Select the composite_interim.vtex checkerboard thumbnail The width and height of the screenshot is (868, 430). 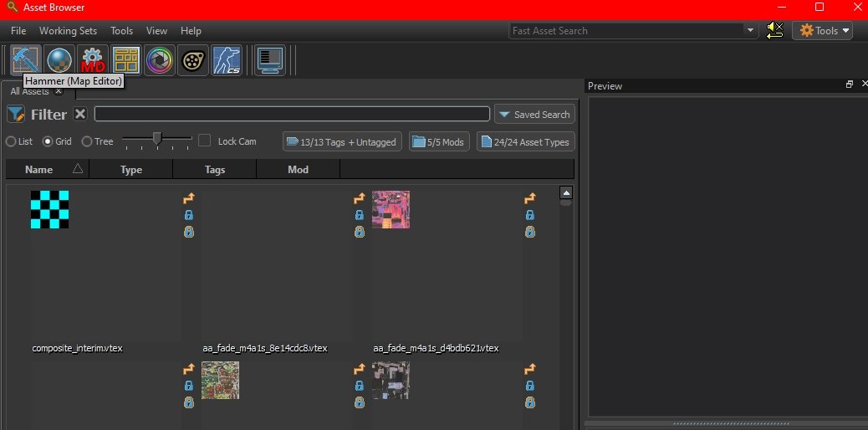click(x=50, y=209)
